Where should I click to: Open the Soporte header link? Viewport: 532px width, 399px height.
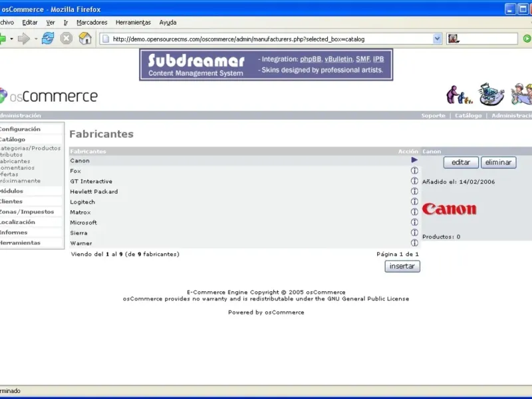point(434,115)
